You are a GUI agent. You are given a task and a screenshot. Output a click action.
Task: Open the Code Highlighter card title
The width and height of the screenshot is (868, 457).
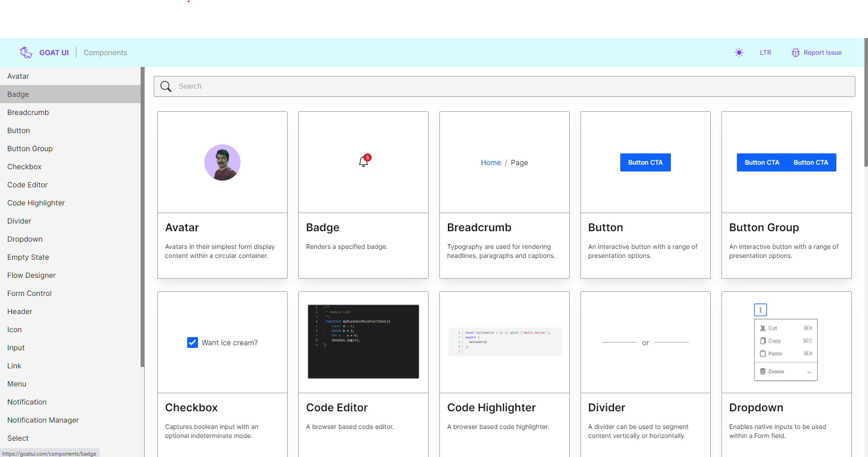[491, 408]
